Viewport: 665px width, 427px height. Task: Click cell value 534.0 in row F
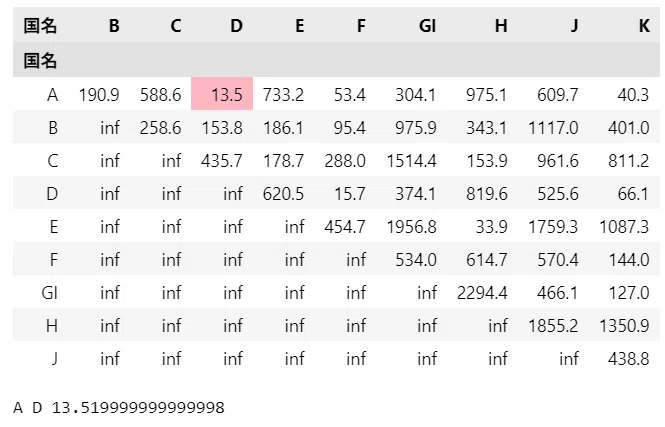coord(416,260)
